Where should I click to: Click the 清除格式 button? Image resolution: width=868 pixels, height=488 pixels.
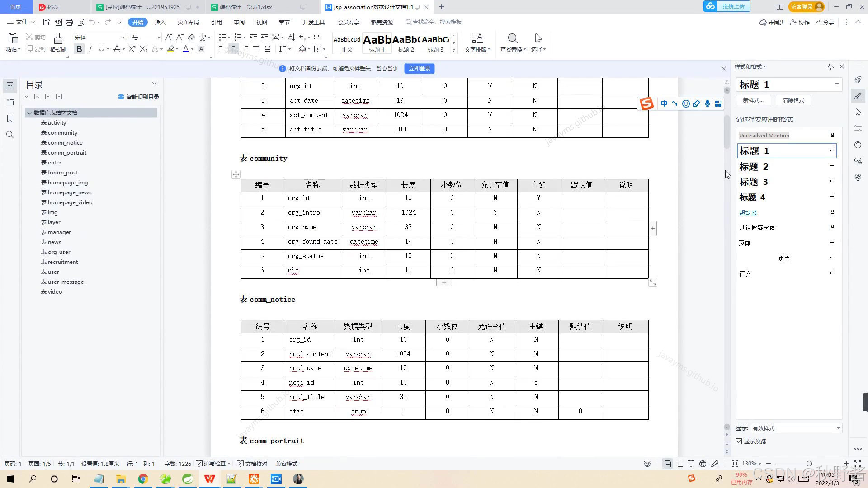click(x=793, y=100)
